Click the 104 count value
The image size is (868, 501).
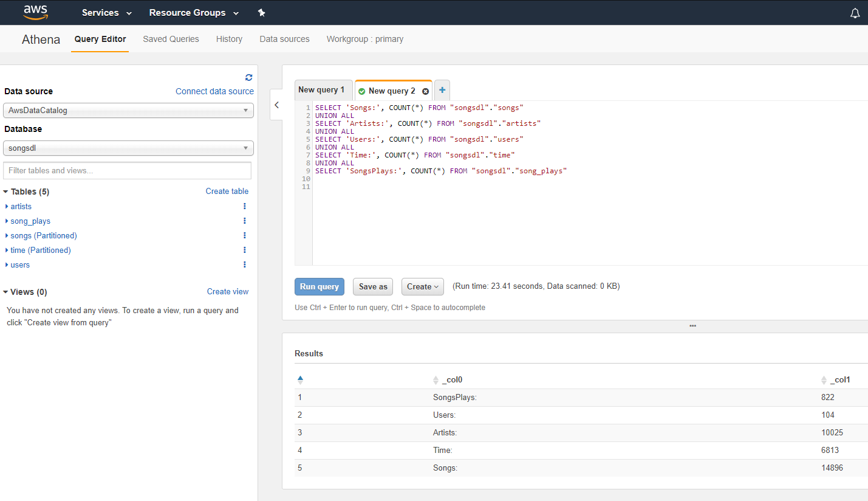point(828,415)
